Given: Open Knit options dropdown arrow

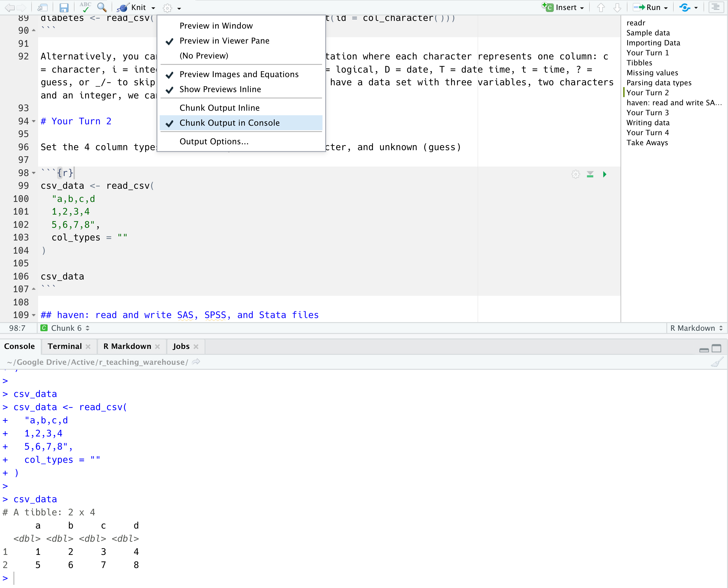Looking at the screenshot, I should [x=153, y=8].
